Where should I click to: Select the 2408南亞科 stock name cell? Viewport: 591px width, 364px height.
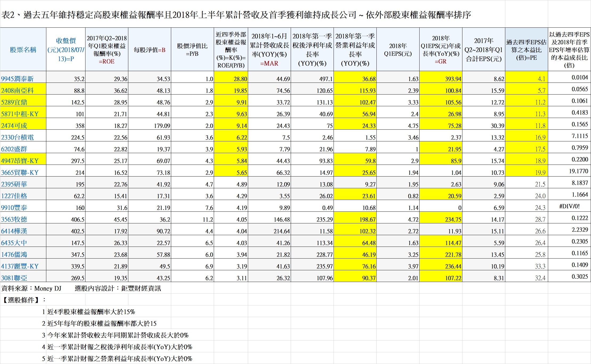tap(23, 89)
